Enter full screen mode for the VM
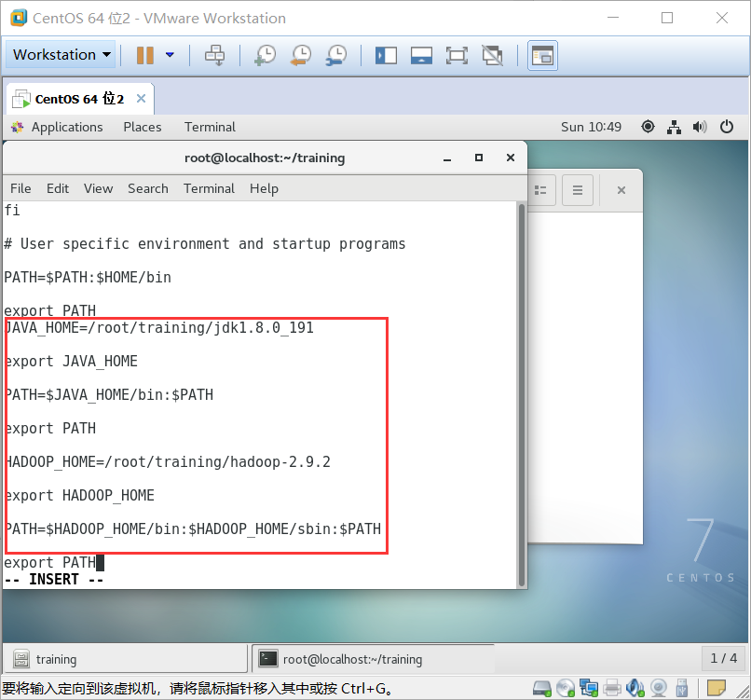The image size is (751, 700). tap(457, 55)
